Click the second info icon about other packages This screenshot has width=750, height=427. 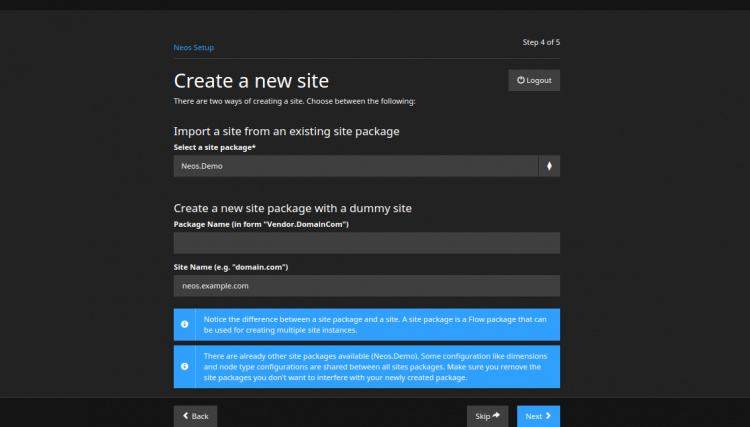[x=184, y=366]
